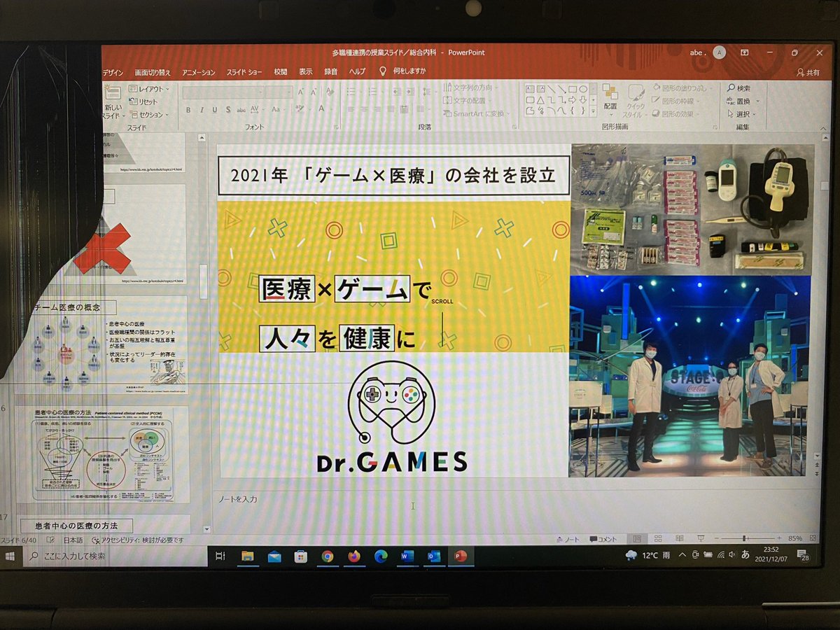Open the Help (ヘルプ) tab

[x=357, y=72]
